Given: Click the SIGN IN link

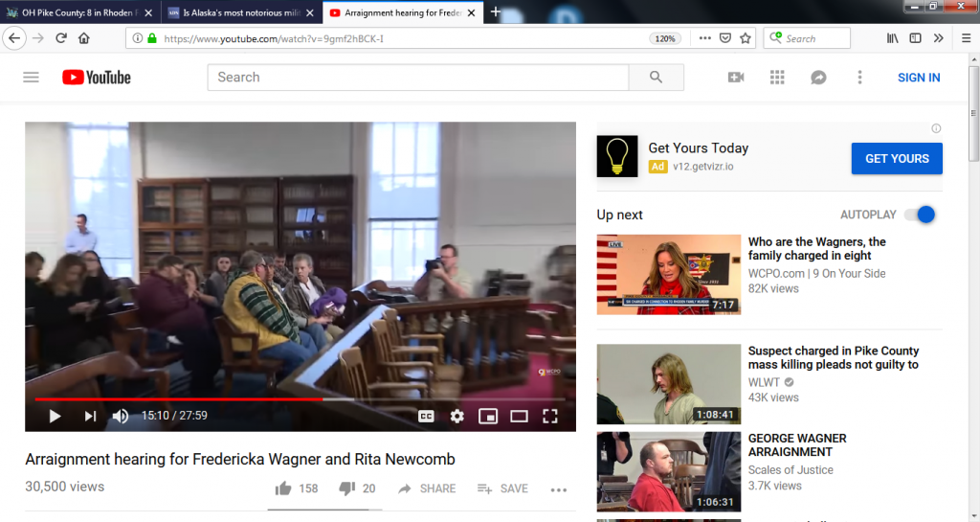Looking at the screenshot, I should (919, 78).
